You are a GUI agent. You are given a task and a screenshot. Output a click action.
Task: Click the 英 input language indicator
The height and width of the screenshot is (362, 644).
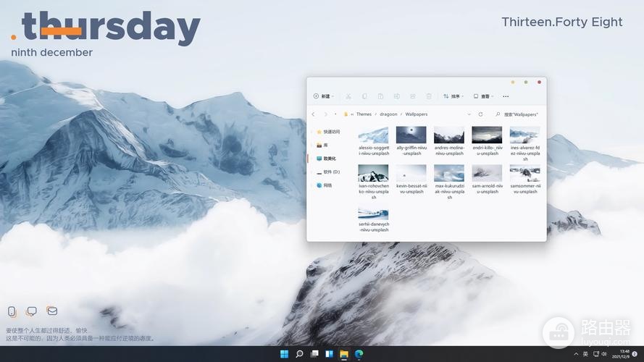pyautogui.click(x=585, y=354)
